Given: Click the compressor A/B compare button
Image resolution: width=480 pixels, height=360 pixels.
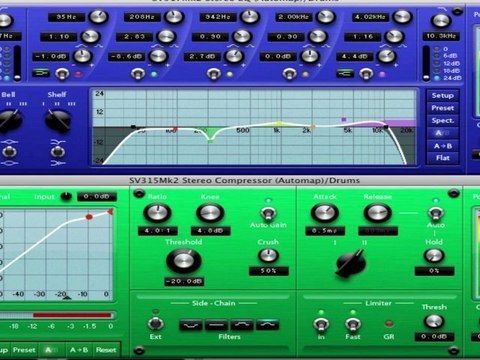Looking at the screenshot, I should pos(51,350).
